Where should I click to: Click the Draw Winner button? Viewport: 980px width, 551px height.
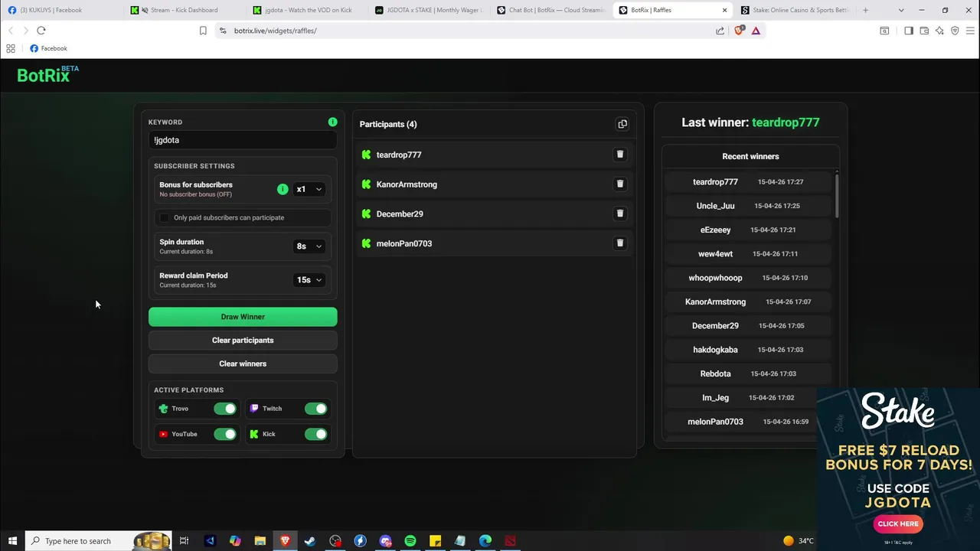tap(243, 317)
